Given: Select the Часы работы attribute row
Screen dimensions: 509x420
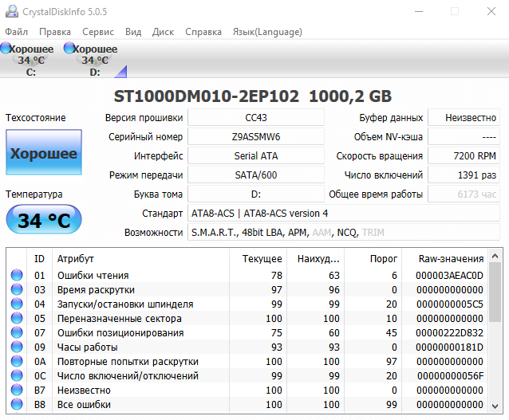Looking at the screenshot, I should tap(247, 347).
